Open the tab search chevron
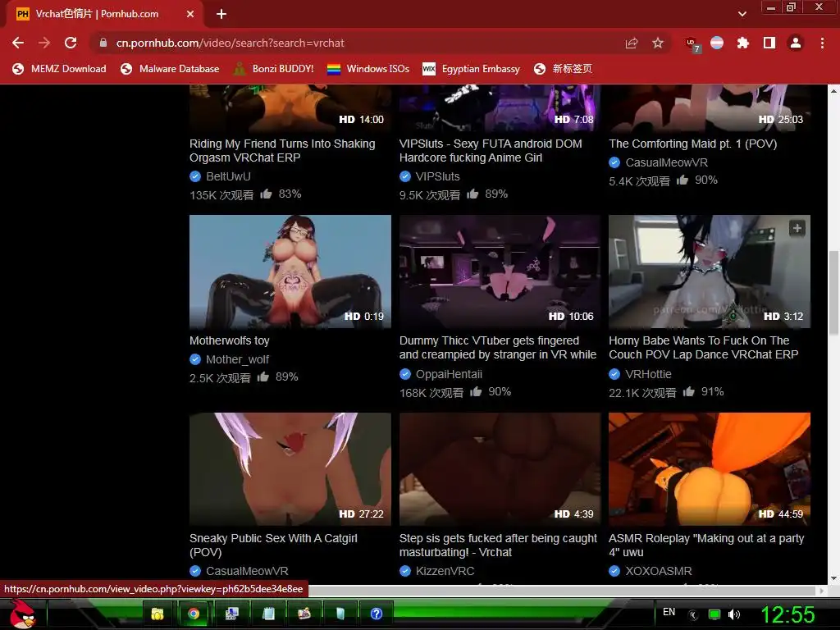 (742, 14)
